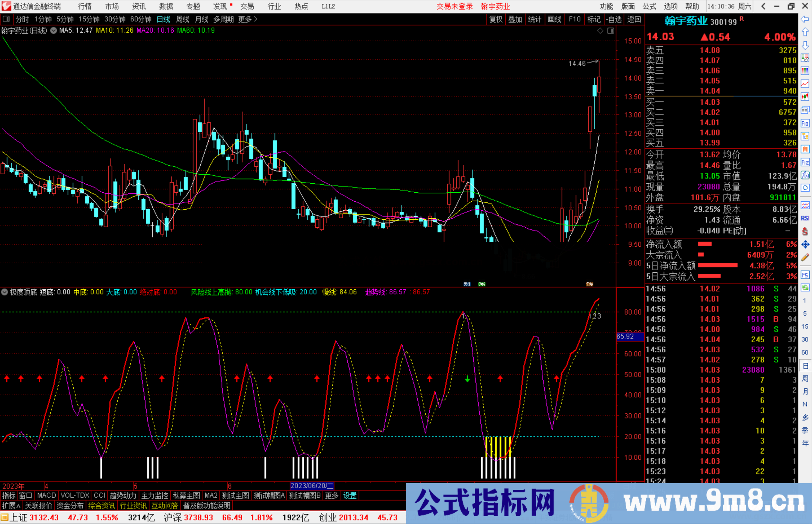The width and height of the screenshot is (812, 524).
Task: Toggle 复权 price adjustment in toolbar
Action: [495, 19]
